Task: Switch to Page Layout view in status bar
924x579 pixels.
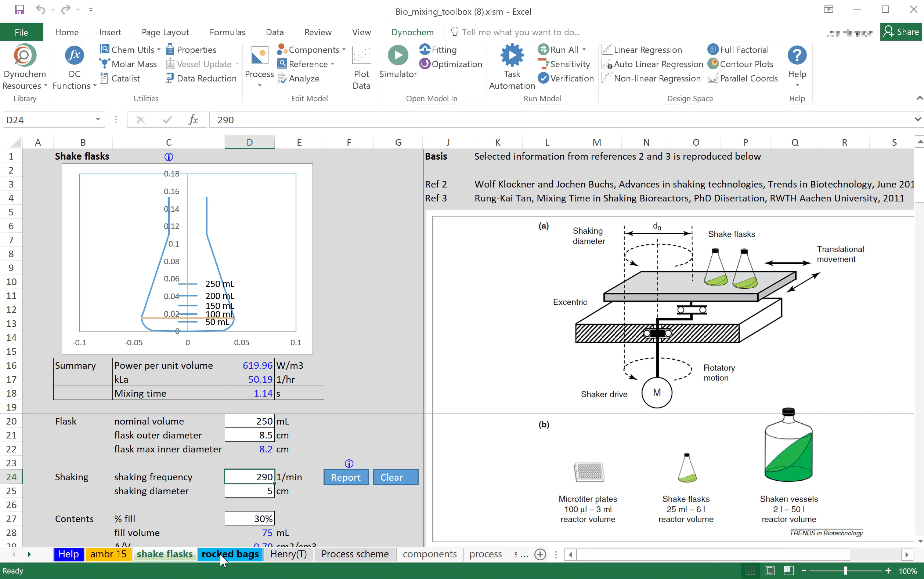Action: point(769,571)
